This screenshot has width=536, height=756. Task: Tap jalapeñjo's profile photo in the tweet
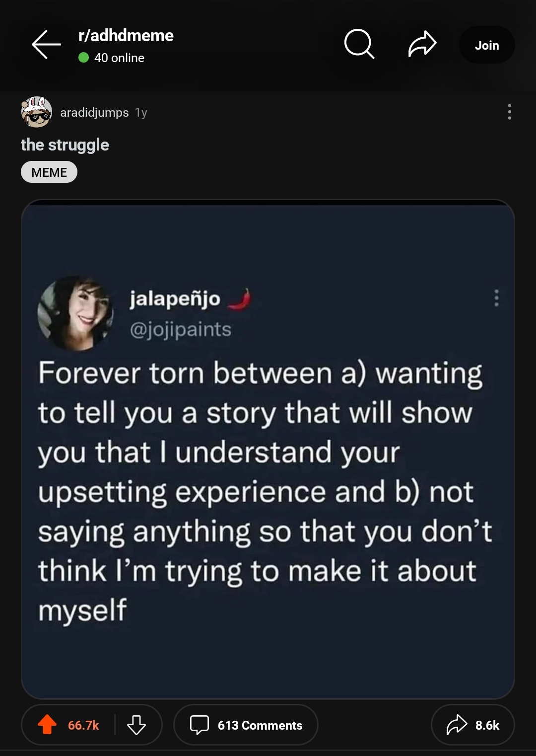(75, 313)
